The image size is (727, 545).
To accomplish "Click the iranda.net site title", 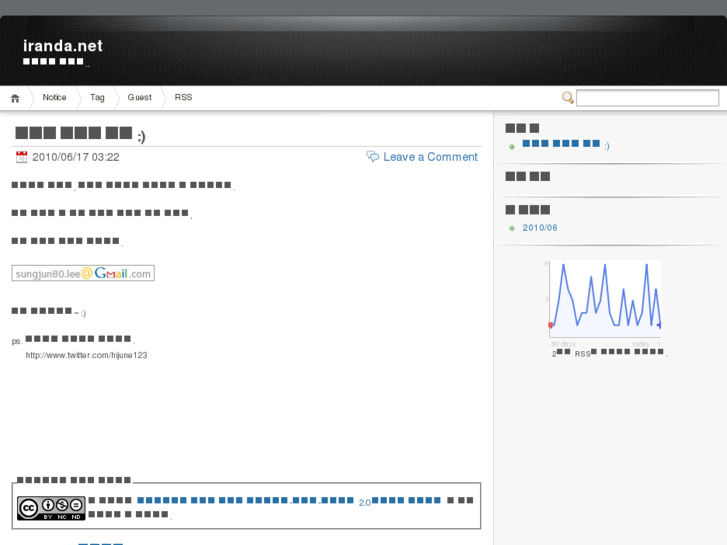I will [63, 45].
